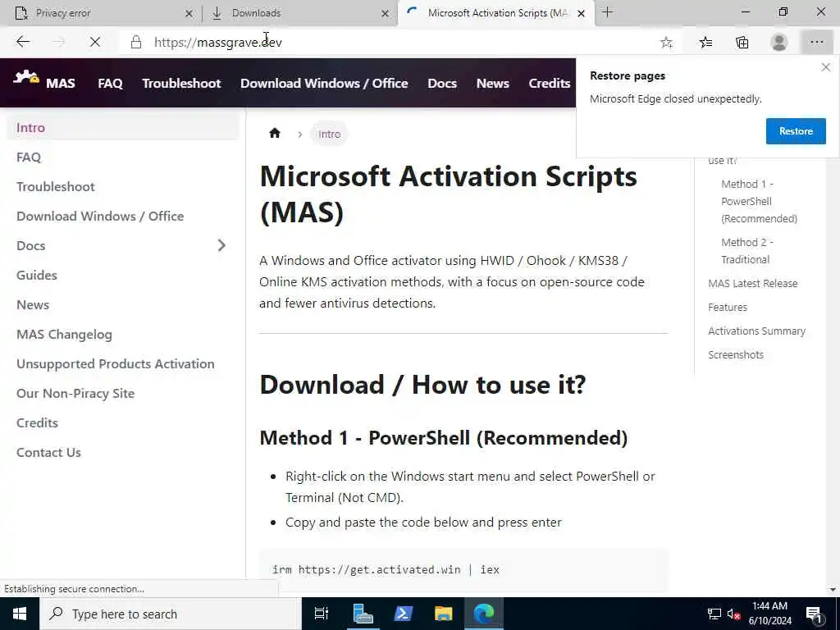Open Unsupported Products Activation page
The image size is (840, 630).
click(x=115, y=363)
